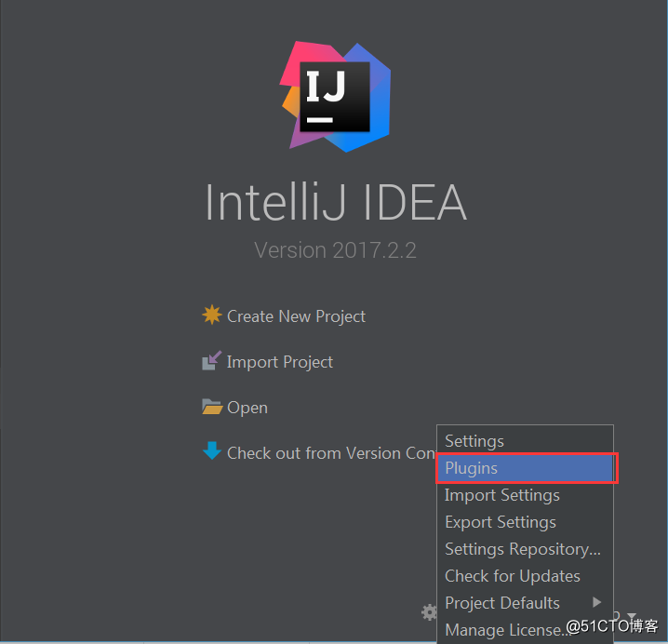This screenshot has height=644, width=668.
Task: Choose Export Settings in the menu
Action: 525,522
